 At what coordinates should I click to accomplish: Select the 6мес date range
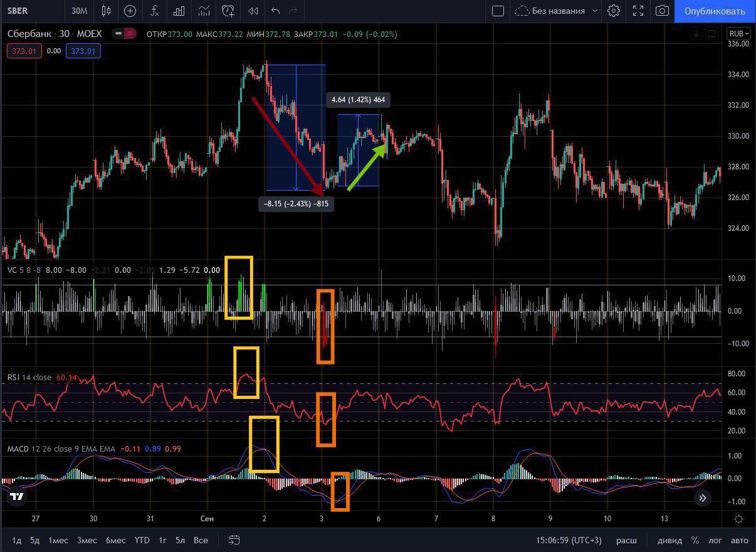click(x=115, y=540)
